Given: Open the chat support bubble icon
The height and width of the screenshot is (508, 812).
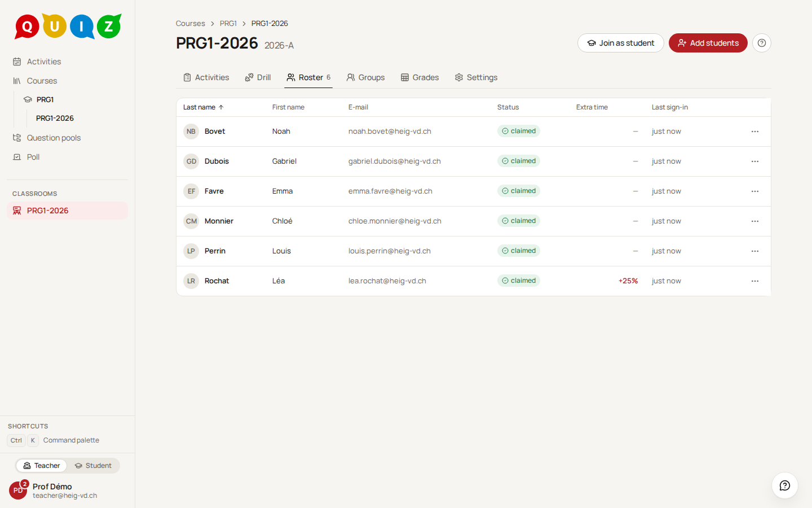Looking at the screenshot, I should pyautogui.click(x=785, y=485).
